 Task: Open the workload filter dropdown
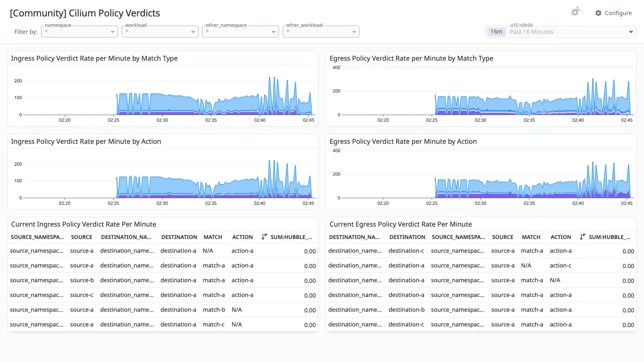(160, 32)
